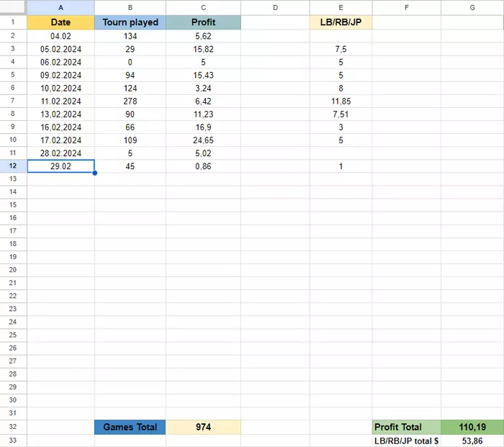
Task: Select row 32 header
Action: coord(13,427)
